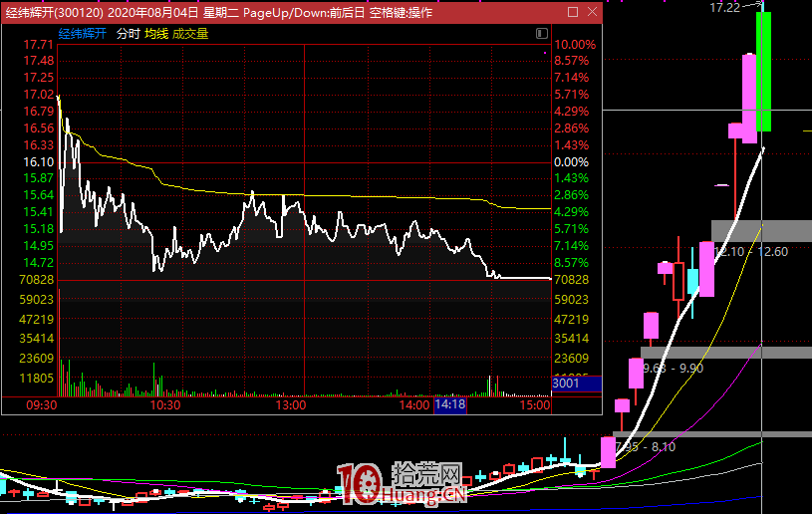
Task: Click the tall green candlestick near 17.22
Action: click(x=764, y=70)
